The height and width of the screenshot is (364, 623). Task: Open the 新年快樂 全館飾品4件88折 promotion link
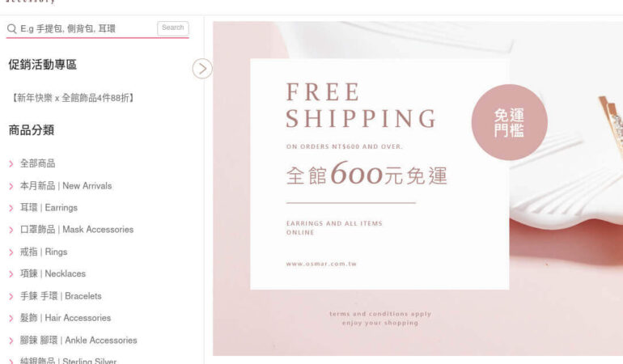pyautogui.click(x=73, y=98)
